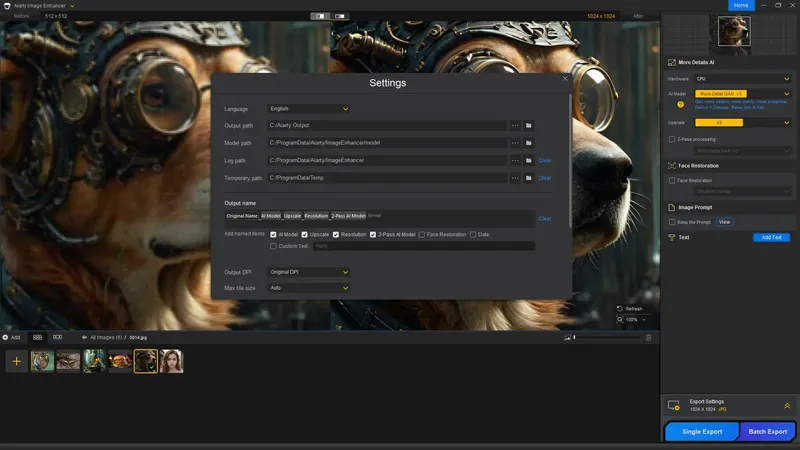The height and width of the screenshot is (450, 800).
Task: Uncheck the Upscale named item
Action: (x=305, y=235)
